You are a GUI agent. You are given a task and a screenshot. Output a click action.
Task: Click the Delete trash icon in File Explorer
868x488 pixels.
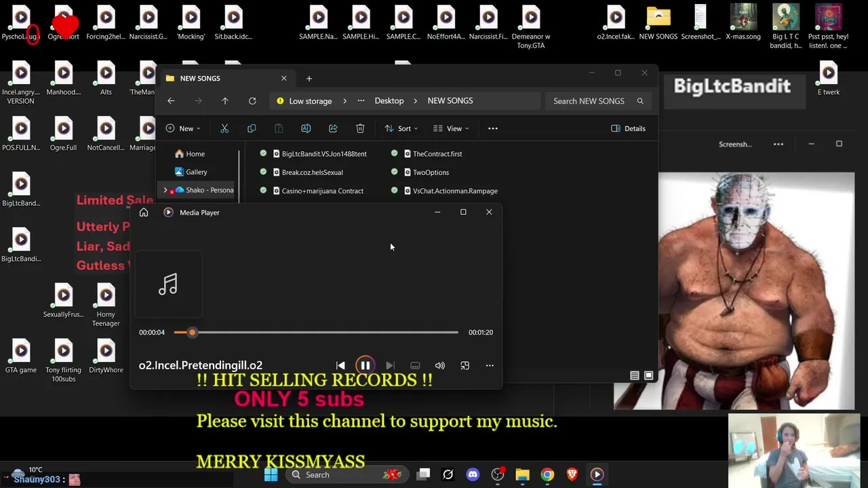coord(360,128)
